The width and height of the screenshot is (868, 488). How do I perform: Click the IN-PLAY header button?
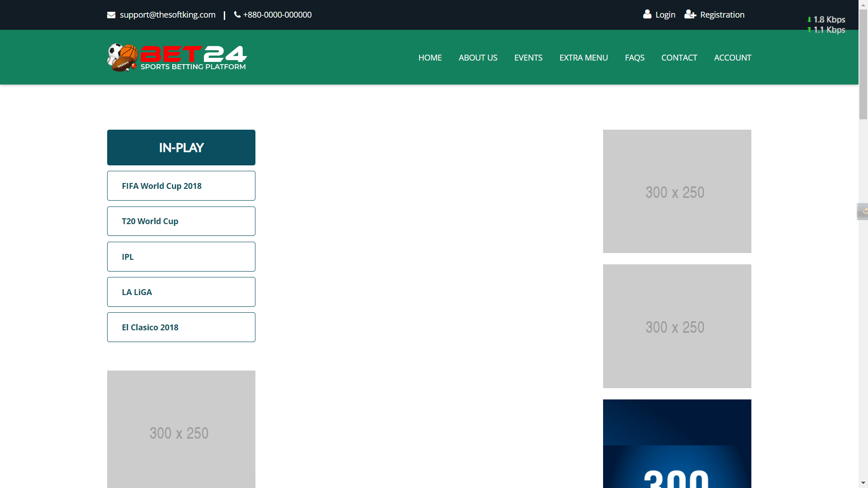pyautogui.click(x=181, y=147)
